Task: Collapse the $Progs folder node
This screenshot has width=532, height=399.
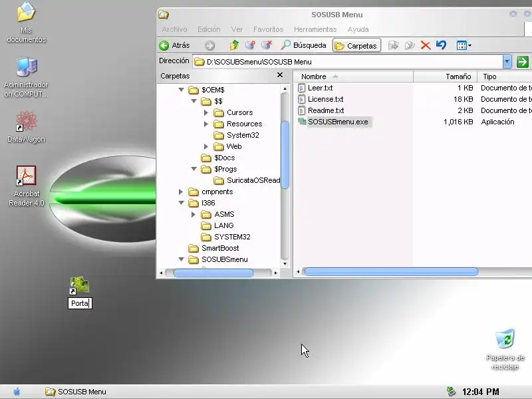Action: coord(194,169)
